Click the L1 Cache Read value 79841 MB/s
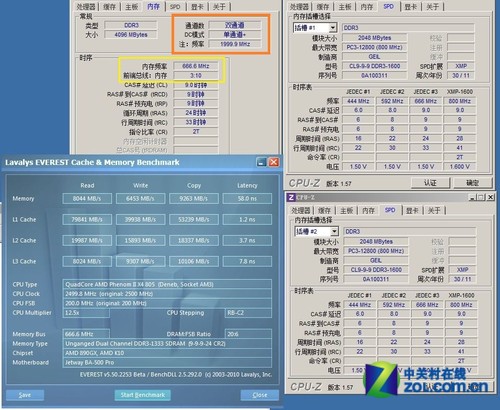500x410 pixels. tap(87, 220)
